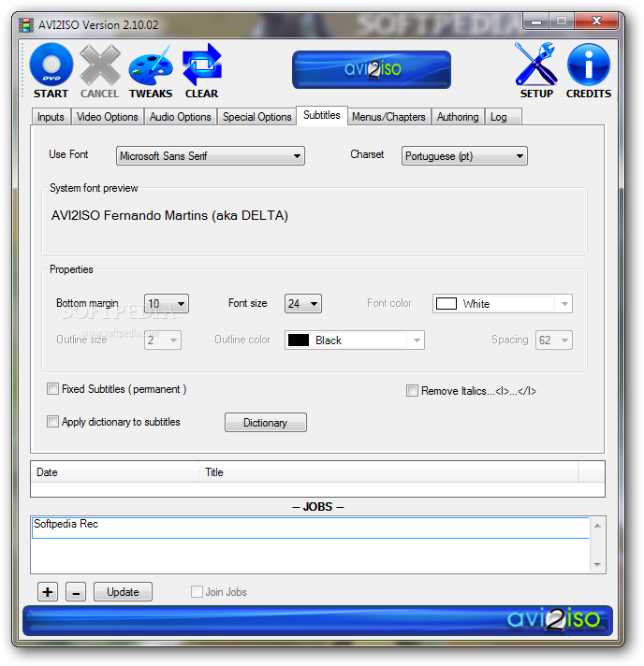Toggle the Join Jobs checkbox

click(197, 592)
